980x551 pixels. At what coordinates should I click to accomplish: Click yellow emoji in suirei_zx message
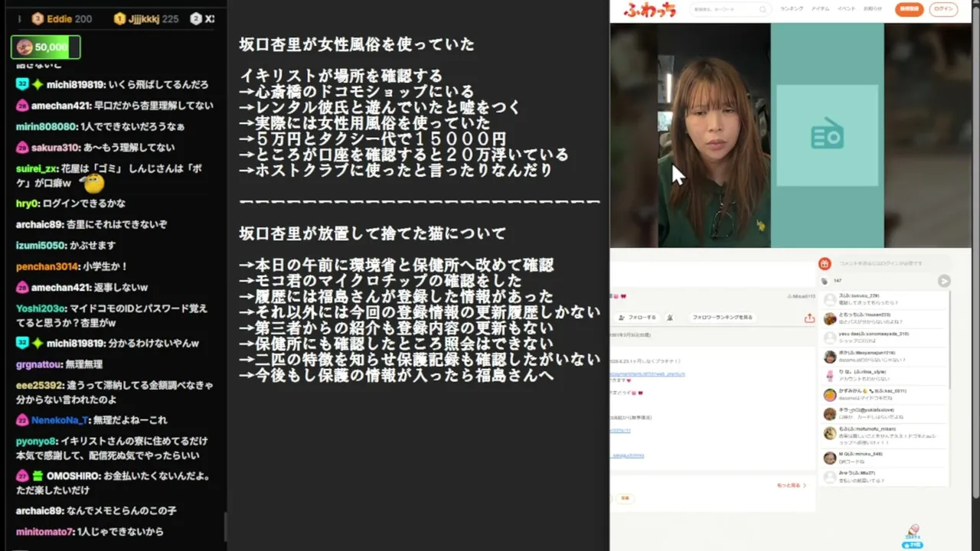(93, 183)
